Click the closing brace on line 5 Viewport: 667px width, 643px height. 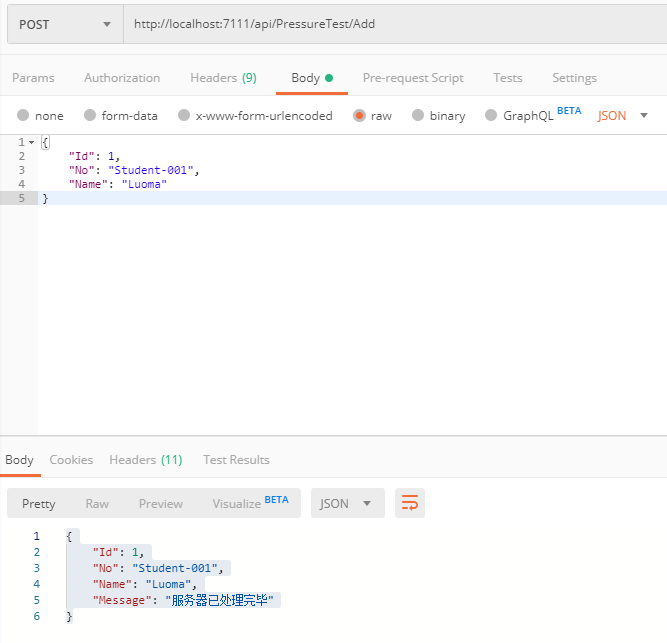point(45,198)
